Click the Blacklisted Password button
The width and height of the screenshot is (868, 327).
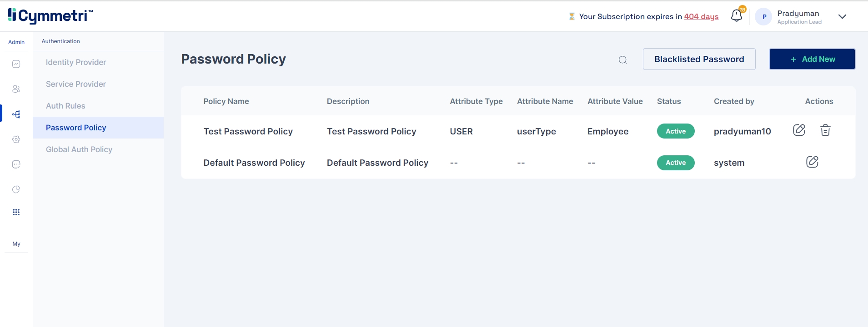[699, 59]
